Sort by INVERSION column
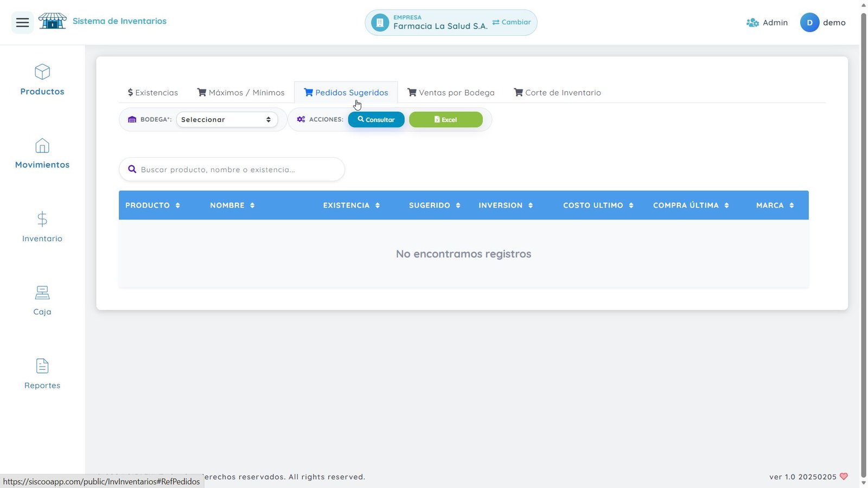Screen dimensions: 868x488 click(x=506, y=205)
